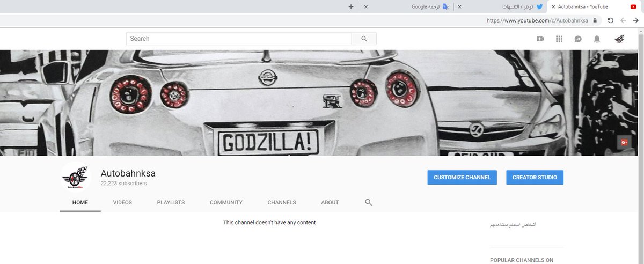
Task: Click the YouTube Search text field
Action: [239, 39]
